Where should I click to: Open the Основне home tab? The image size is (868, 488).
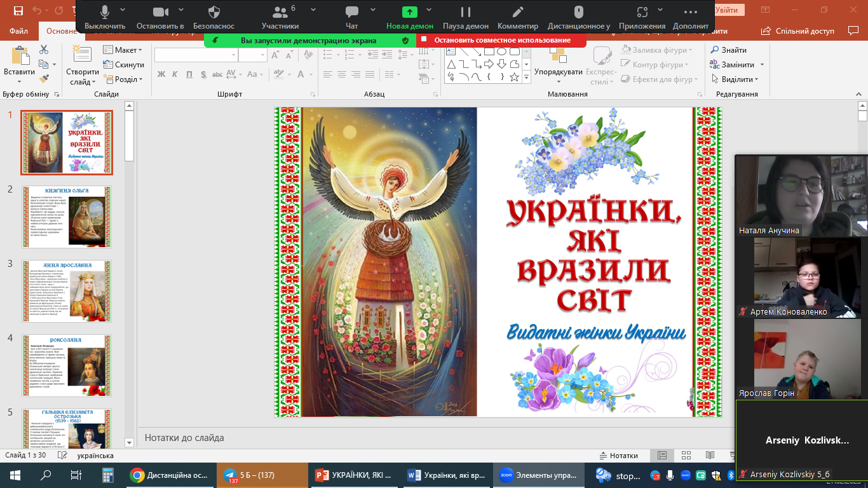[62, 31]
